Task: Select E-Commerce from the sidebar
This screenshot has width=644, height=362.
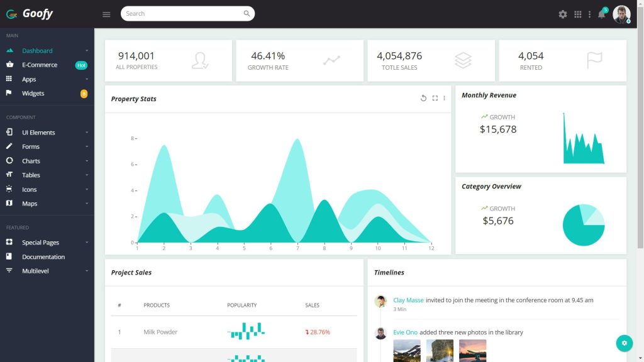Action: (39, 65)
